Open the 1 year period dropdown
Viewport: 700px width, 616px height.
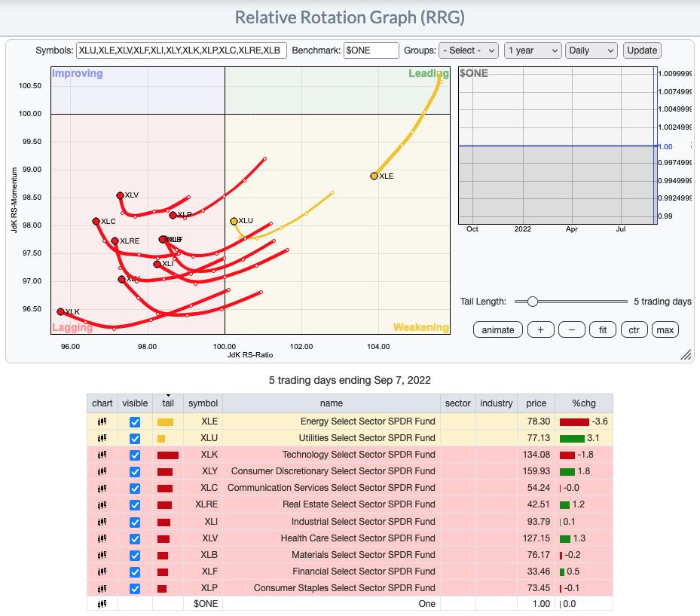[x=533, y=51]
